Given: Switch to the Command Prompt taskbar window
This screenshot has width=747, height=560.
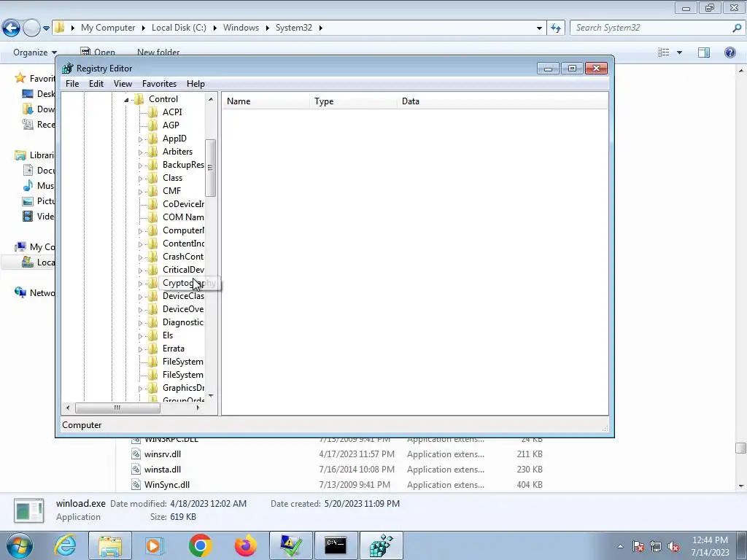Looking at the screenshot, I should click(336, 545).
